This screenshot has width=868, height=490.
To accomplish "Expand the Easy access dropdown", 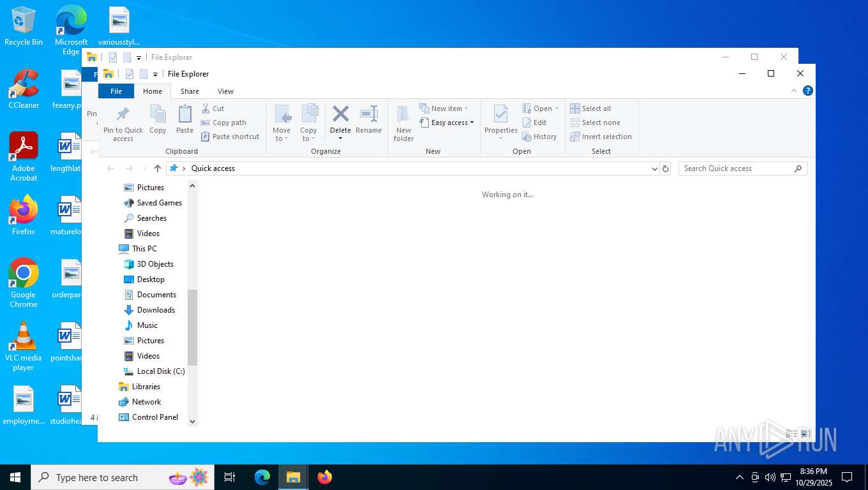I will (x=447, y=122).
